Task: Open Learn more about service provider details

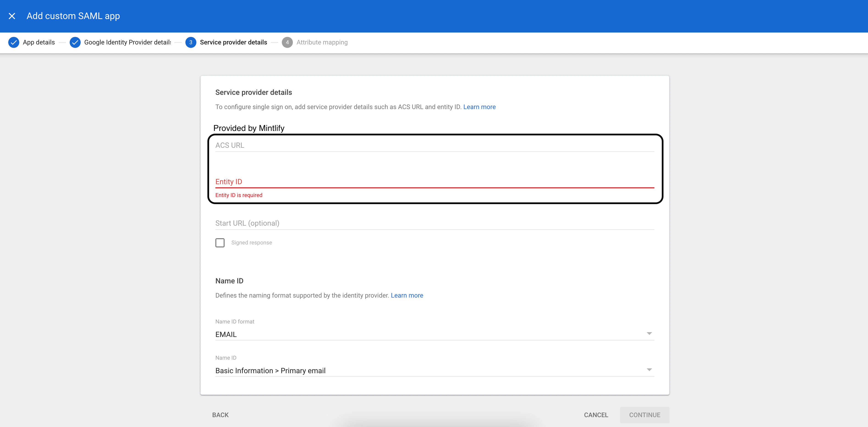Action: pos(480,107)
